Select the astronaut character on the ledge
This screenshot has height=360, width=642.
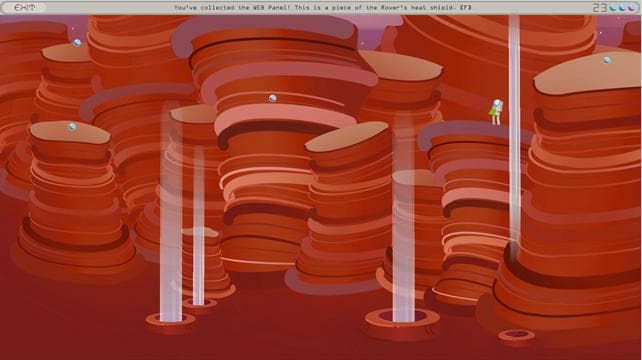tap(497, 112)
